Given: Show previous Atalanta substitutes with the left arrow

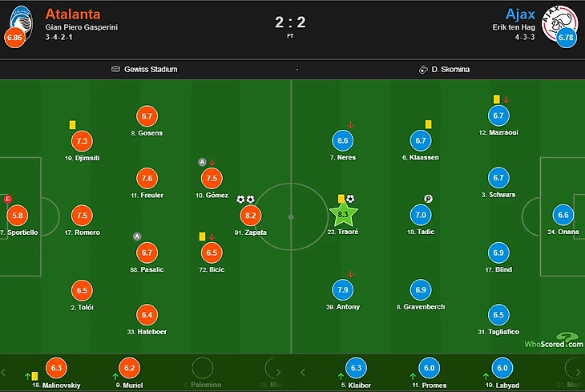Looking at the screenshot, I should (x=3, y=372).
